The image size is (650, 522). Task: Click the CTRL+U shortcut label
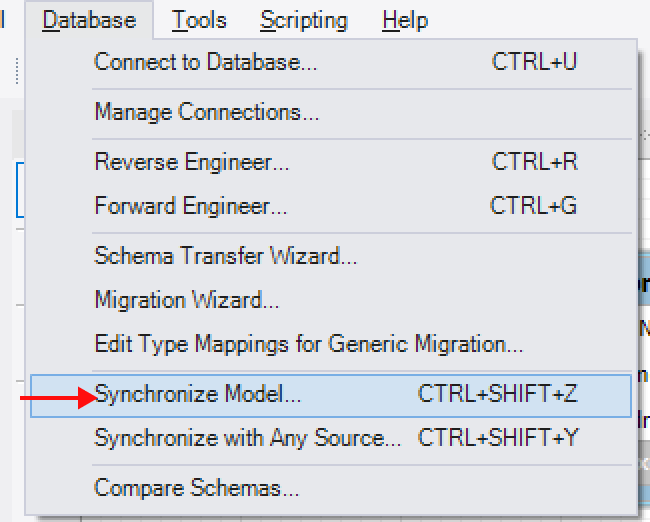tap(534, 62)
